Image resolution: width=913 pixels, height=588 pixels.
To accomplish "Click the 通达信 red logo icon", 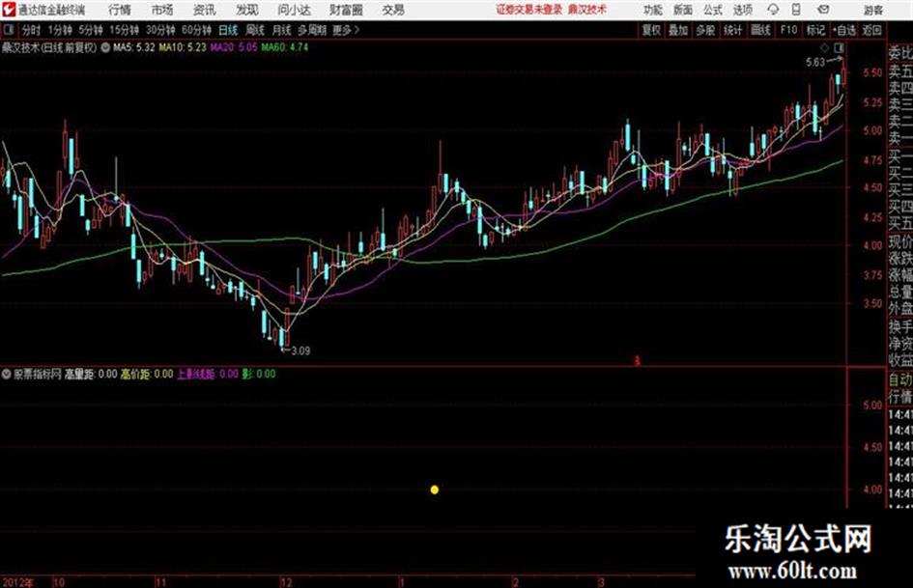I will click(x=8, y=10).
